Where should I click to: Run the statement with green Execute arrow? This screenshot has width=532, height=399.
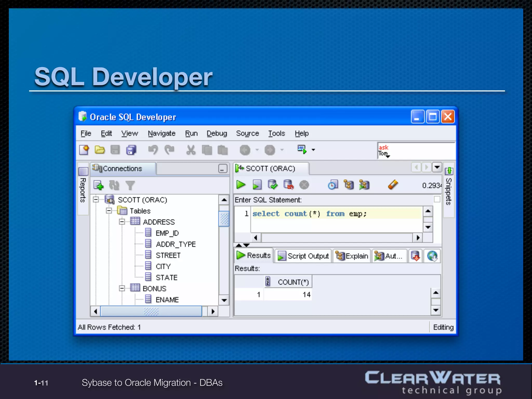click(x=241, y=185)
